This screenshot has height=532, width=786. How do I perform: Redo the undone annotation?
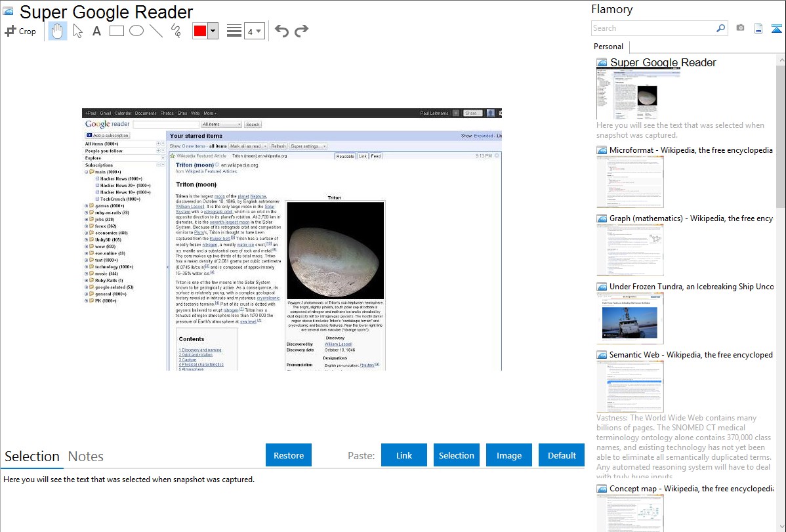coord(301,31)
